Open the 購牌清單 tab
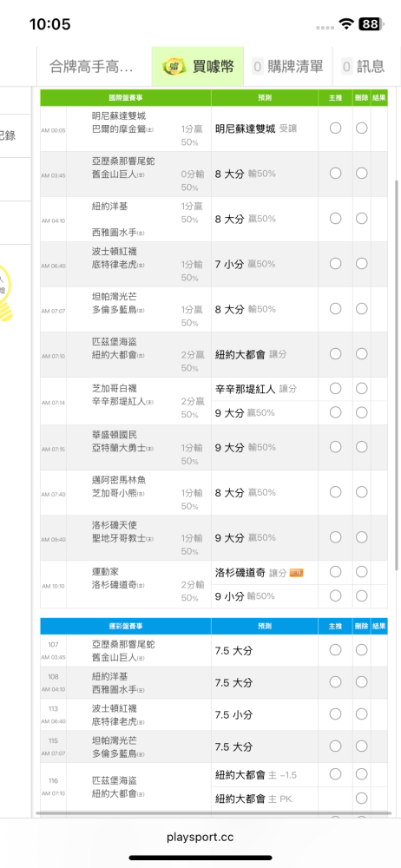The width and height of the screenshot is (401, 868). click(287, 67)
